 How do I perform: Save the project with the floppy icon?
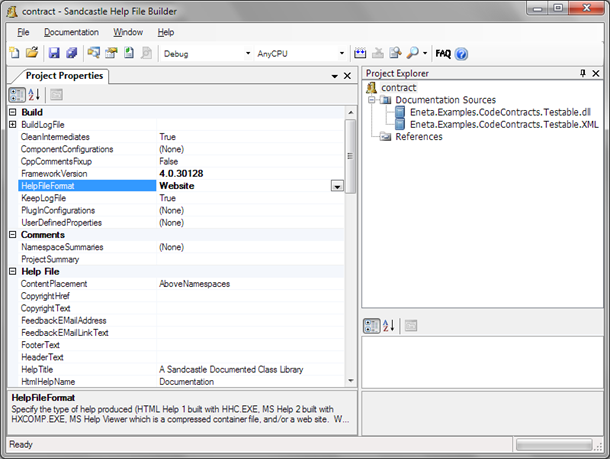54,53
